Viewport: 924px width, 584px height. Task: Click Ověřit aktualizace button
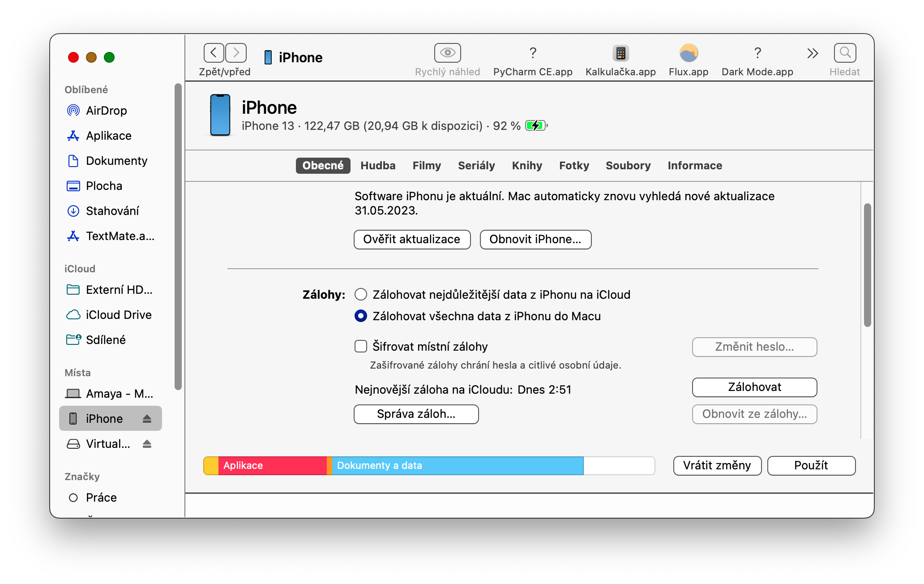412,240
